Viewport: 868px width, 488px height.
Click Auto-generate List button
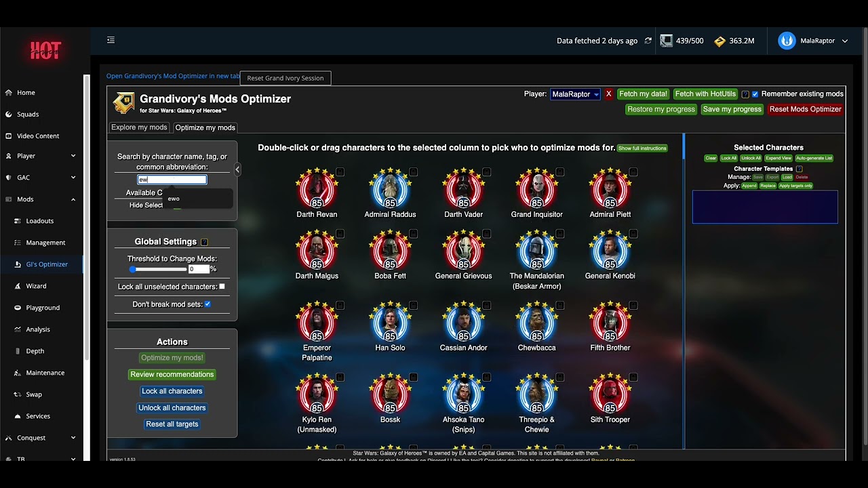(x=814, y=158)
